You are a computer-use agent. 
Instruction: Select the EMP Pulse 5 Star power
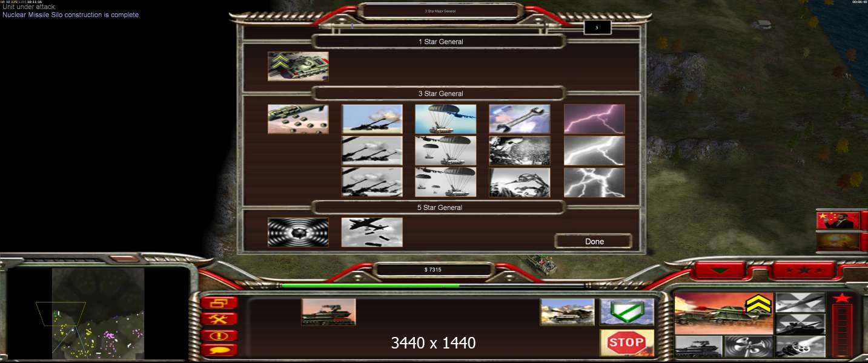pyautogui.click(x=298, y=232)
